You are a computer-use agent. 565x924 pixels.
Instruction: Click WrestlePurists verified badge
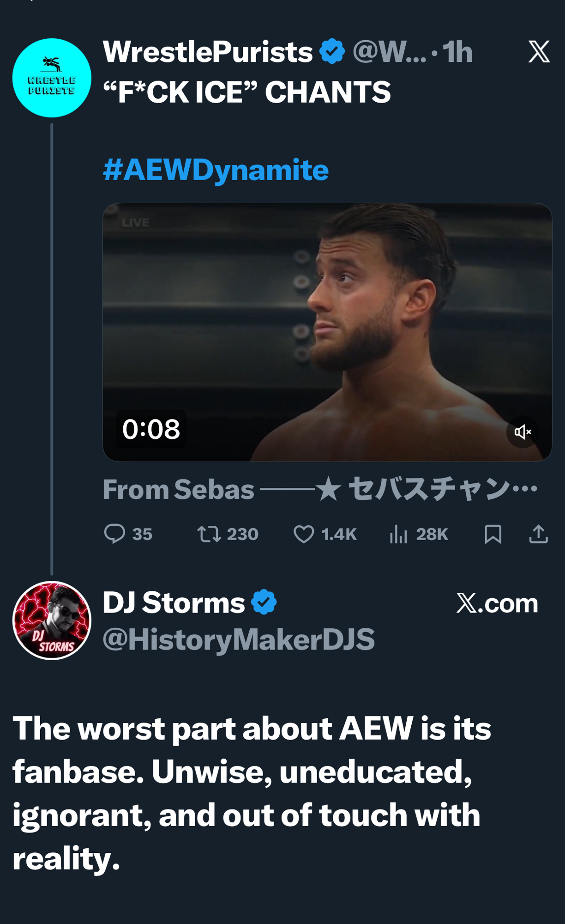[332, 51]
